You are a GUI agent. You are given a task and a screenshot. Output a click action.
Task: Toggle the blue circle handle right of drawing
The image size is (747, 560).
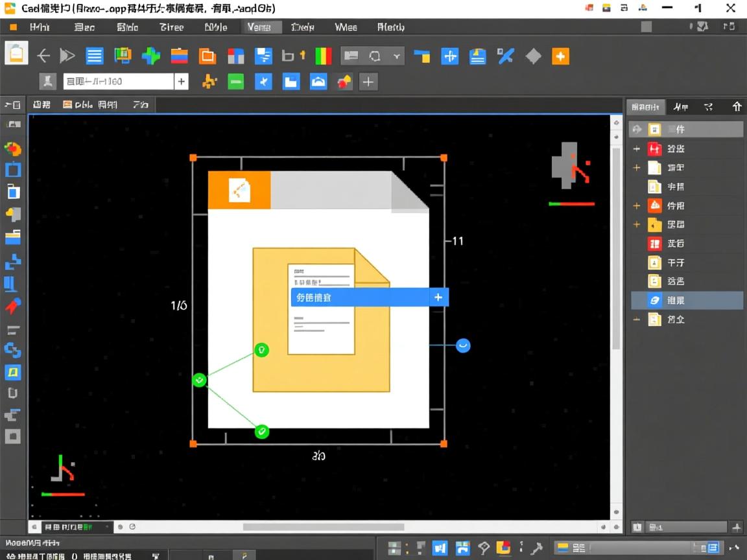(463, 345)
